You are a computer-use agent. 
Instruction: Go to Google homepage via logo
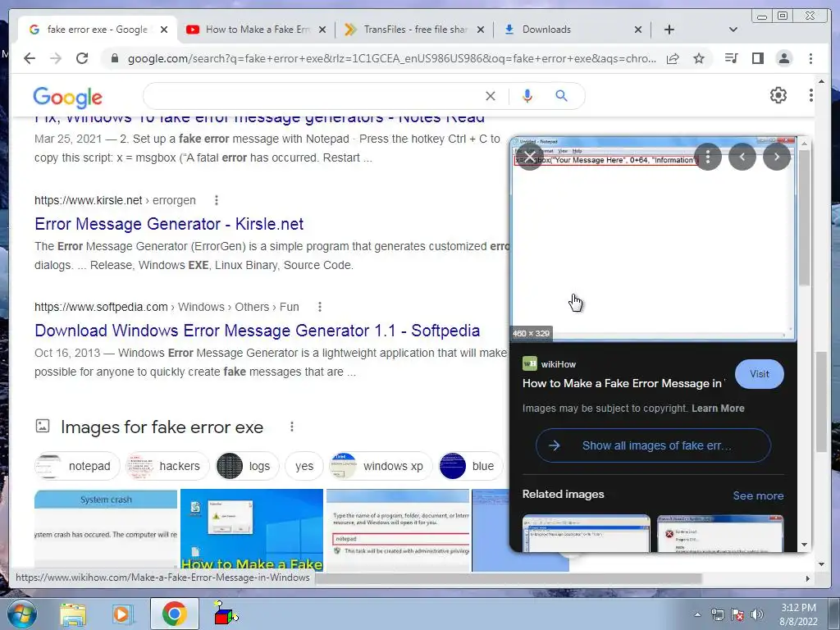coord(67,97)
